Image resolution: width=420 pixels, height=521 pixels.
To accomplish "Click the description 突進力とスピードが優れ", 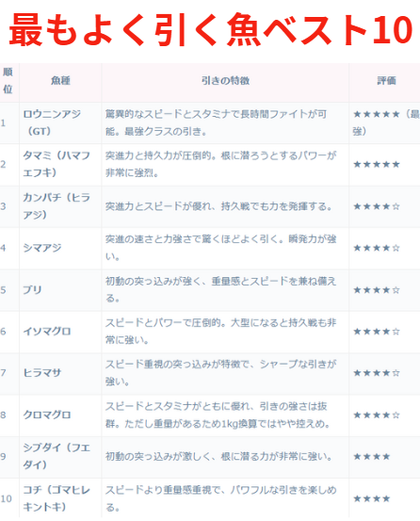I will click(218, 206).
